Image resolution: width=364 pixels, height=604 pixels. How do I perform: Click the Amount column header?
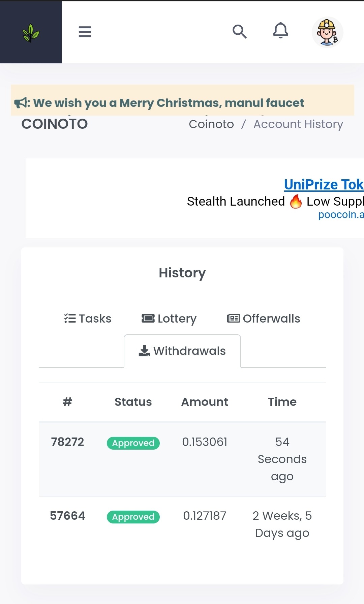click(205, 402)
